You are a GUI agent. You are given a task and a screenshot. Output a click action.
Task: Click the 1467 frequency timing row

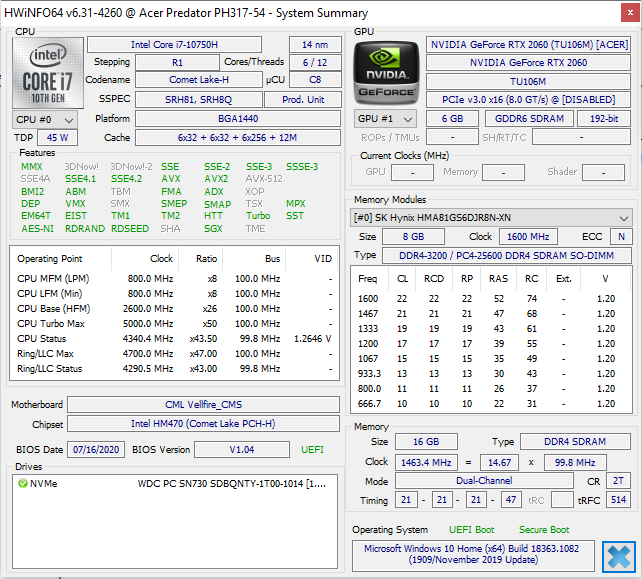click(x=491, y=314)
